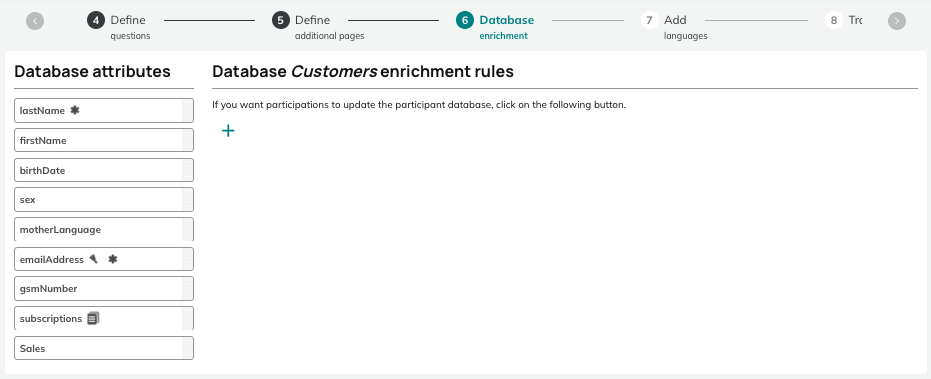Click the drag handle of firstName row

pos(187,140)
